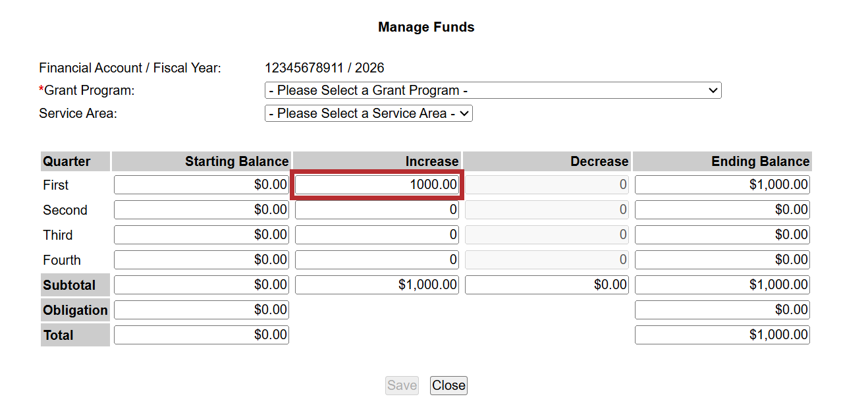Select the Second quarter Starting Balance field
The image size is (868, 407).
pyautogui.click(x=202, y=210)
